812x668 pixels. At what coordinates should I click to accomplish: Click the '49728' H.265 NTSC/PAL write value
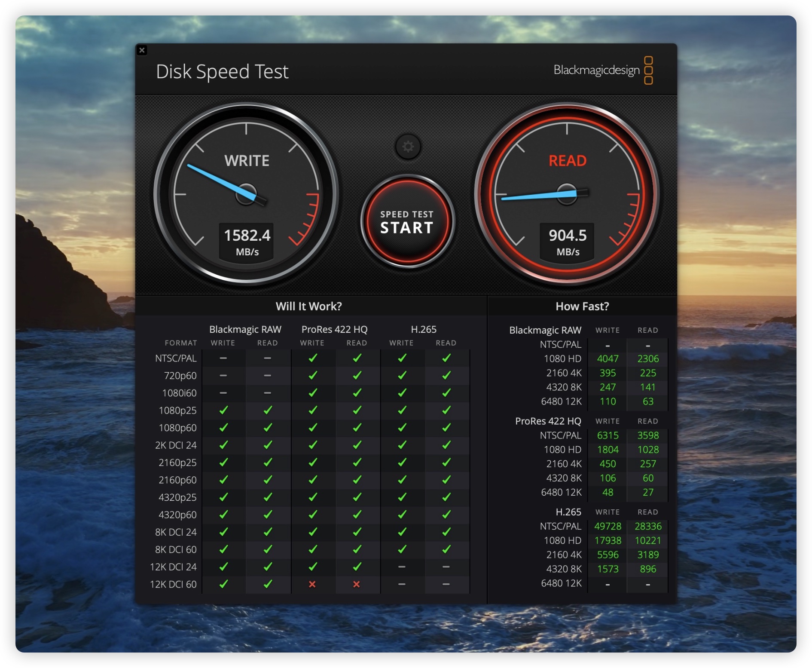tap(607, 526)
